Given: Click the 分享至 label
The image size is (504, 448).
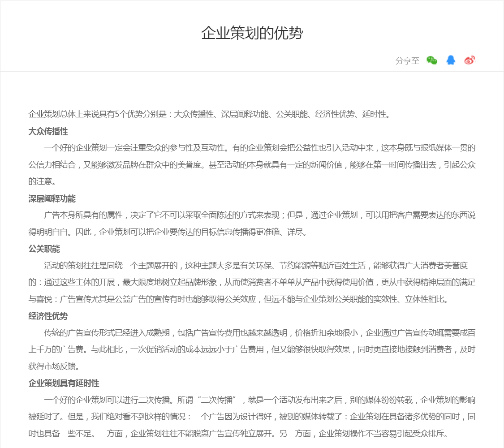Looking at the screenshot, I should point(407,61).
